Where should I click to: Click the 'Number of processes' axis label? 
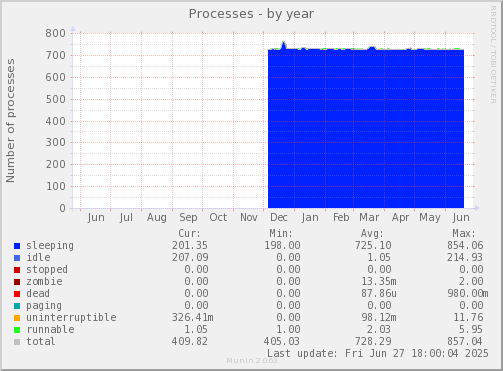tap(10, 121)
